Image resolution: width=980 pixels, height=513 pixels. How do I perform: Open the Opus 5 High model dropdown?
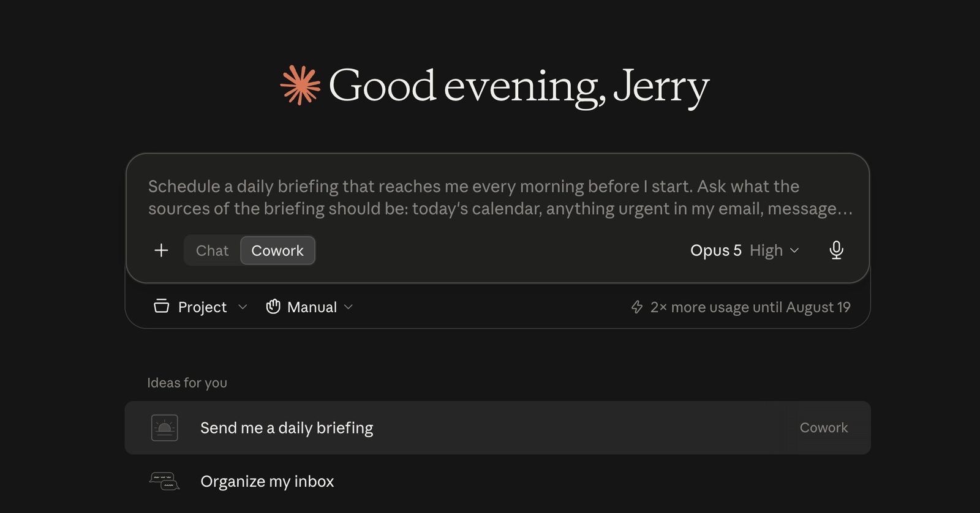coord(744,250)
